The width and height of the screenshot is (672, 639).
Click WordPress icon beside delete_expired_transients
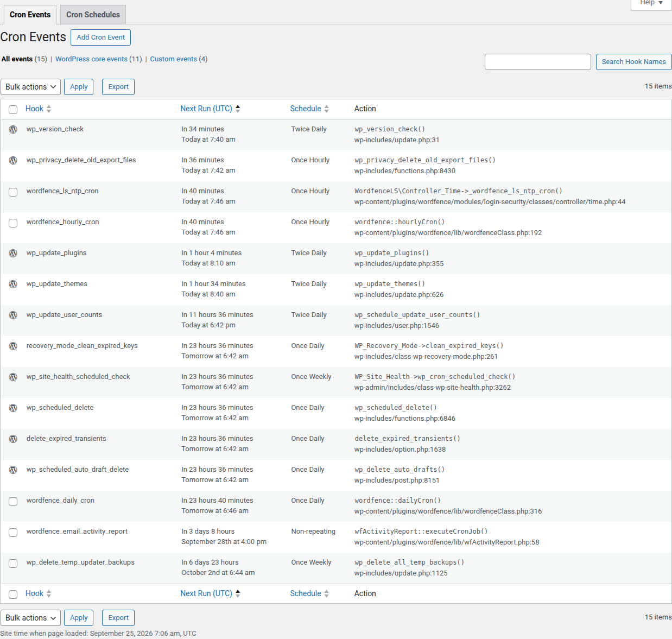click(13, 439)
